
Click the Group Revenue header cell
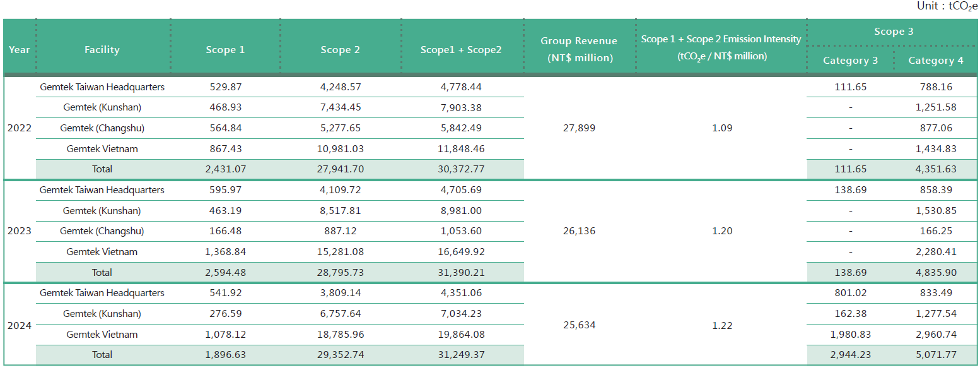tap(579, 49)
